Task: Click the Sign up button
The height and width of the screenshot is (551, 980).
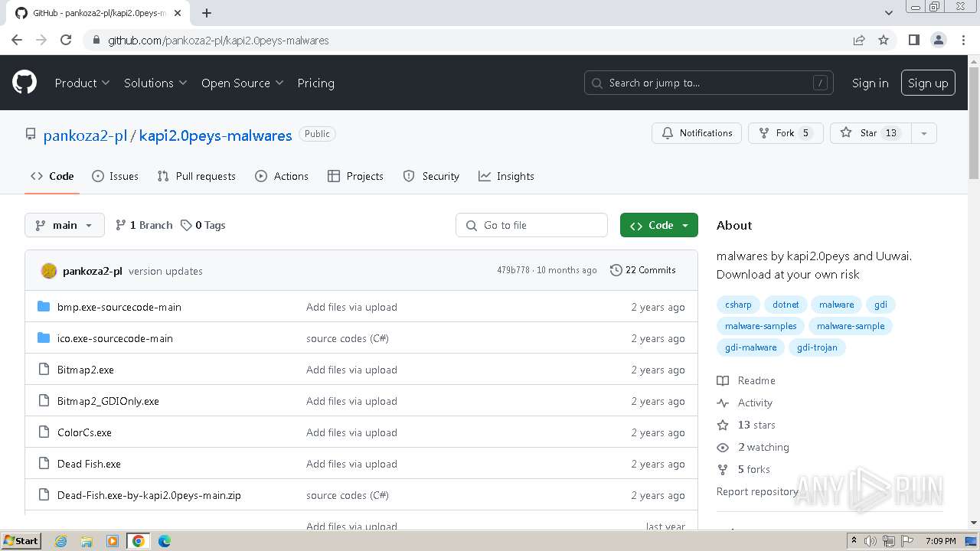Action: coord(928,83)
